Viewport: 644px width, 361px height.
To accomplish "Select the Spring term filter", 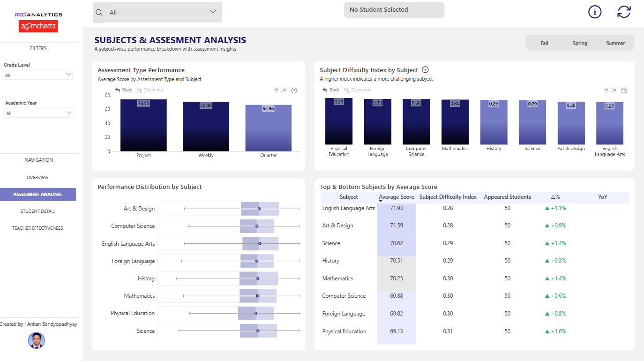I will 580,43.
